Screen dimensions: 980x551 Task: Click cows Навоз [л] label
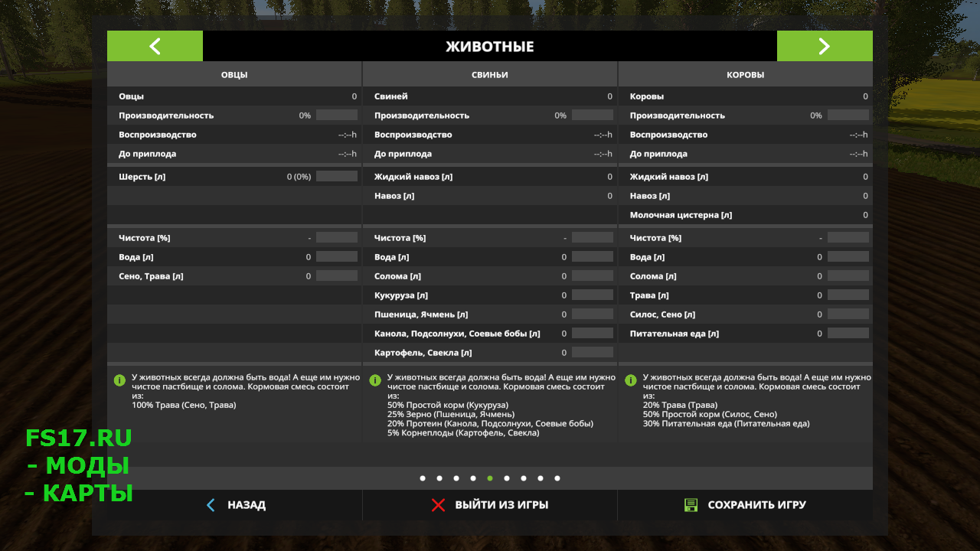650,196
